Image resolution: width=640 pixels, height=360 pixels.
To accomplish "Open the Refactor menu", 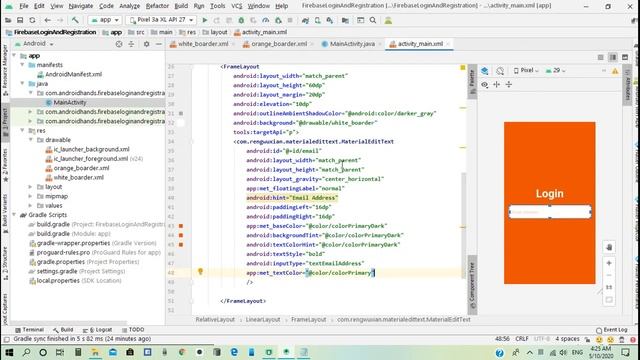I will click(157, 6).
